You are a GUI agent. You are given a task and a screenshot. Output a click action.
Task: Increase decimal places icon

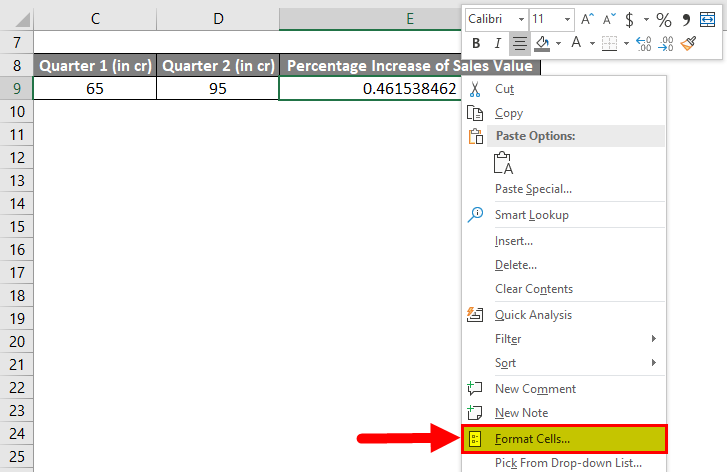(x=644, y=44)
